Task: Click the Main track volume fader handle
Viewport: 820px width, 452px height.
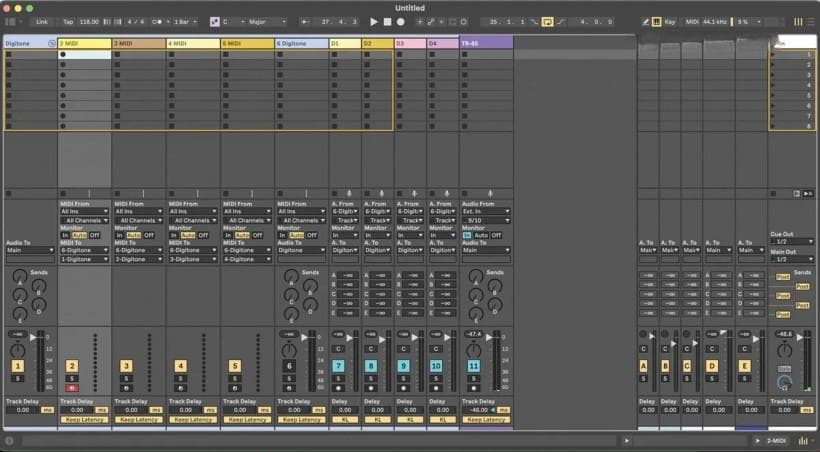Action: coord(800,338)
